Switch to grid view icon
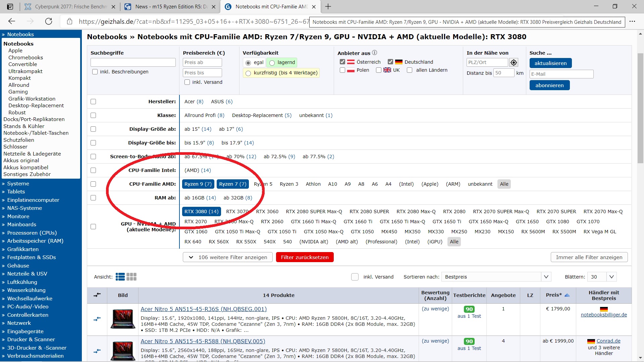Screen dimensions: 644x362 [131, 277]
